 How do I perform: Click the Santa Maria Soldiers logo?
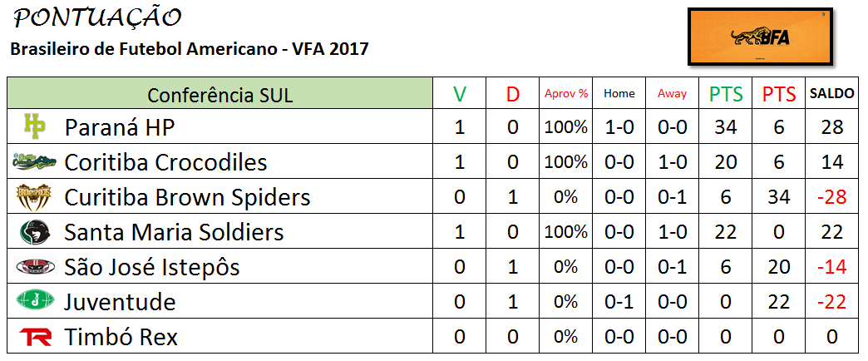click(35, 233)
